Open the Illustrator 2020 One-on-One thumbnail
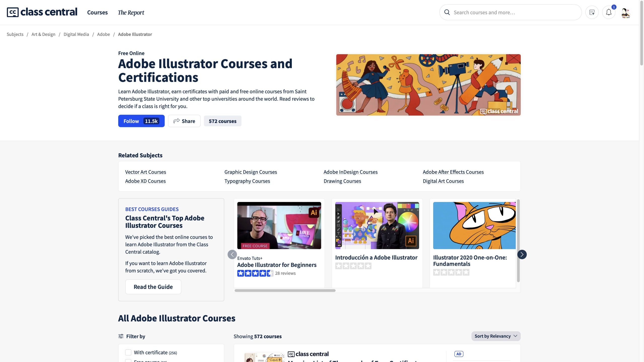The height and width of the screenshot is (362, 644). pos(474,225)
